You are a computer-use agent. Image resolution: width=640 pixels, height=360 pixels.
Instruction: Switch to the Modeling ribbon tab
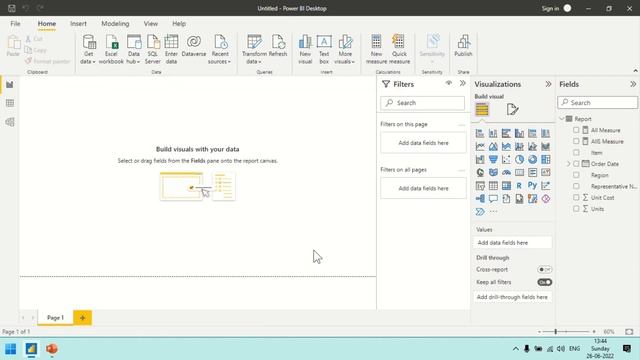tap(115, 24)
